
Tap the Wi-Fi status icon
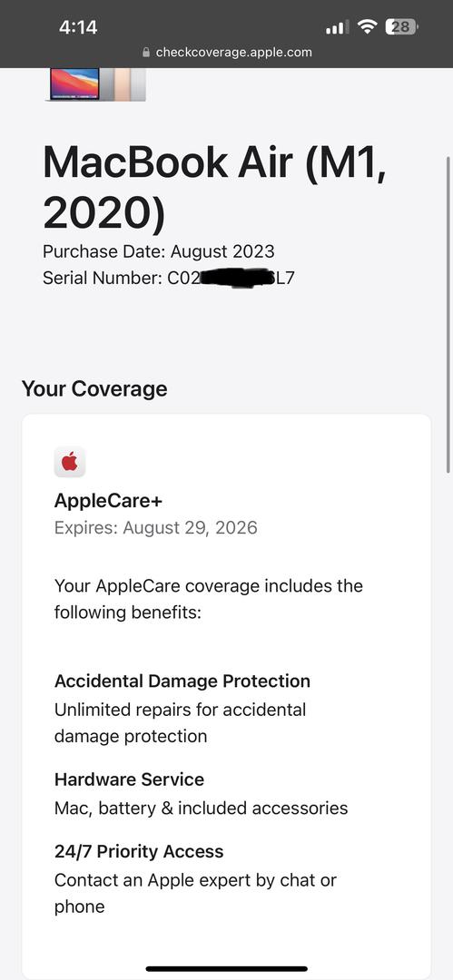(x=368, y=27)
